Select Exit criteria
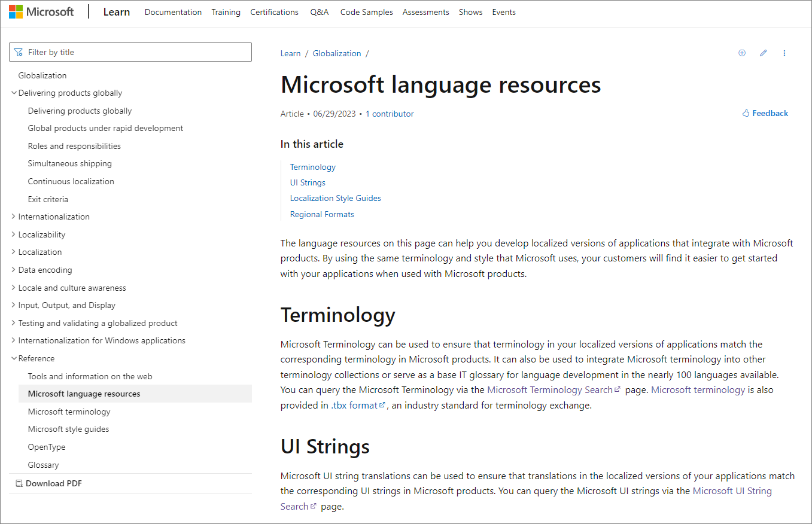Image resolution: width=812 pixels, height=524 pixels. coord(48,199)
